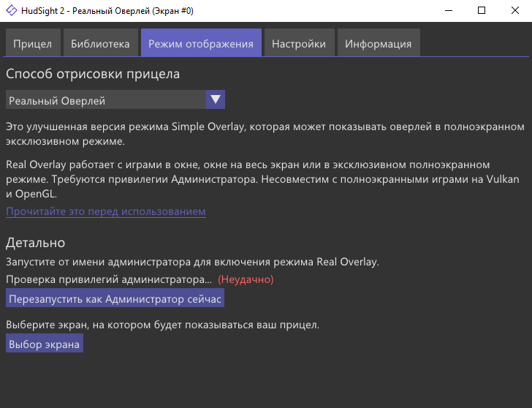Click Перезапустить как Администратор сейчас button
This screenshot has width=532, height=408.
115,298
